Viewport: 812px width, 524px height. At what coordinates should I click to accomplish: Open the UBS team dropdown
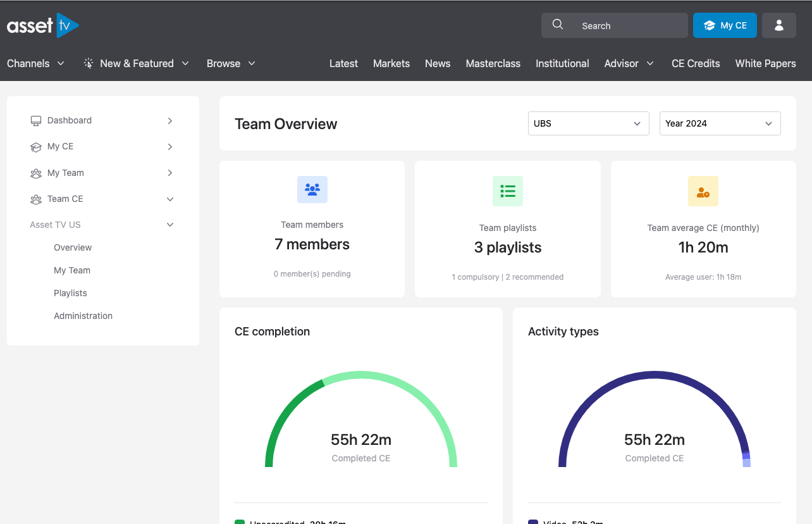tap(588, 123)
